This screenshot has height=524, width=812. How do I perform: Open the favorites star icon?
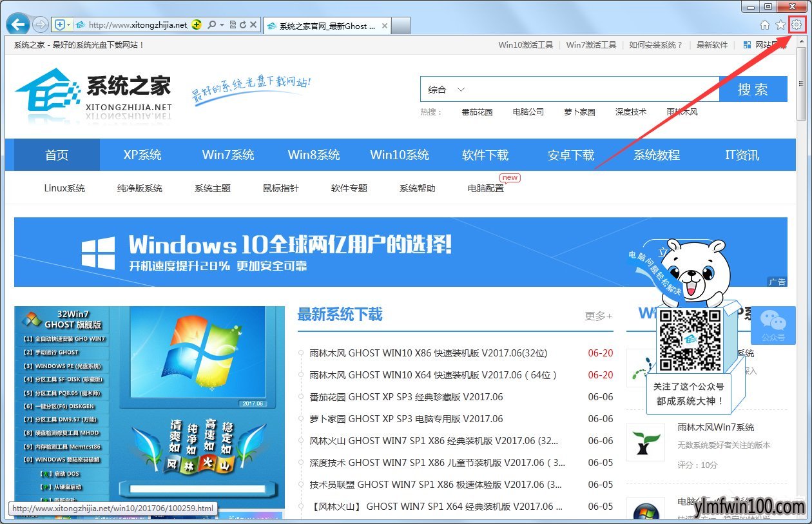[780, 24]
